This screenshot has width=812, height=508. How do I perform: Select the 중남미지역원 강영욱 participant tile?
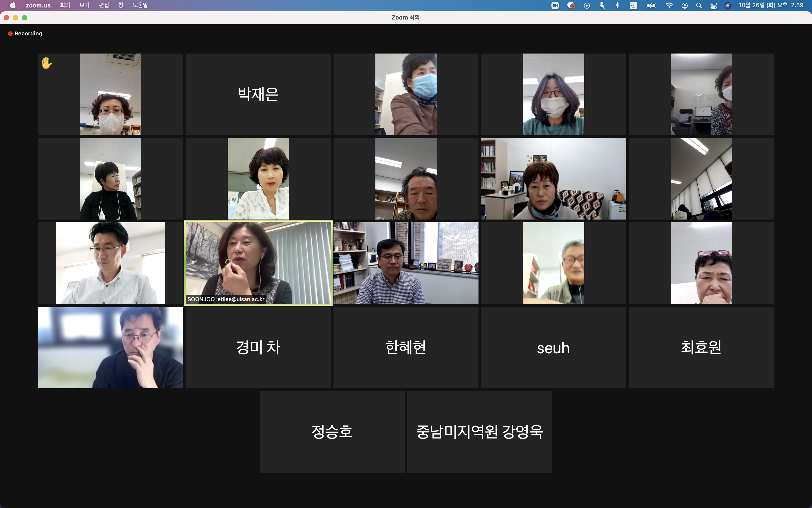click(x=480, y=432)
